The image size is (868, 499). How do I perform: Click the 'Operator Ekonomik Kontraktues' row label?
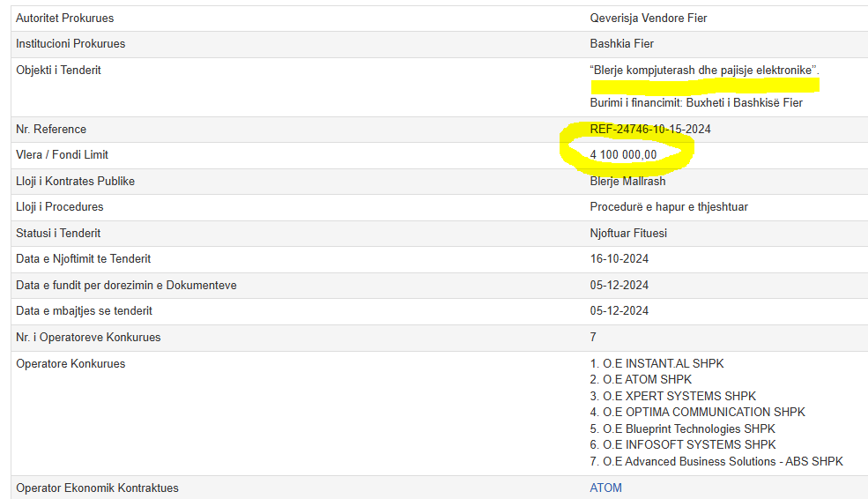(x=97, y=488)
